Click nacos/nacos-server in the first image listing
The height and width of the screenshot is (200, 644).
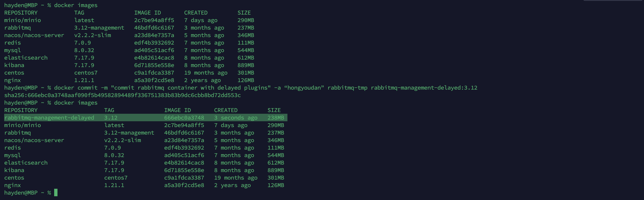pyautogui.click(x=34, y=35)
